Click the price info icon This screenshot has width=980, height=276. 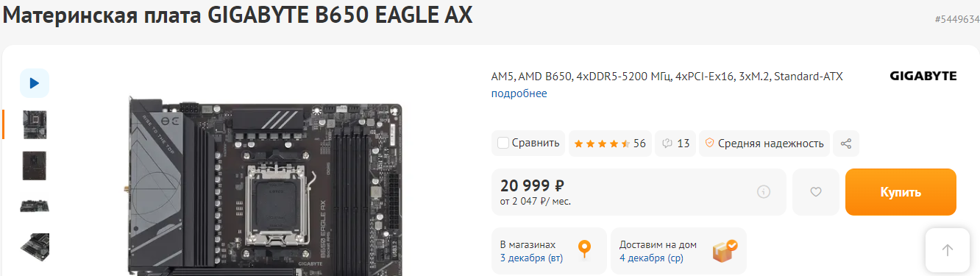pos(764,192)
